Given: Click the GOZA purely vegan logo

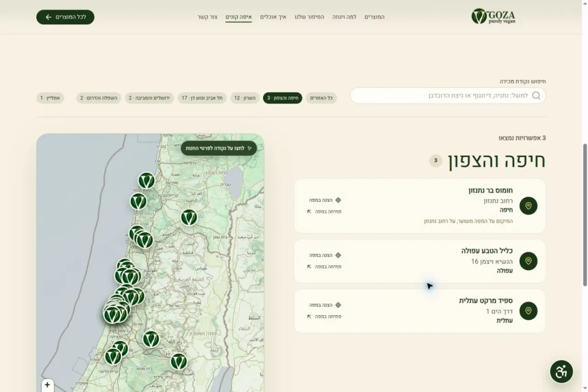Looking at the screenshot, I should (493, 17).
